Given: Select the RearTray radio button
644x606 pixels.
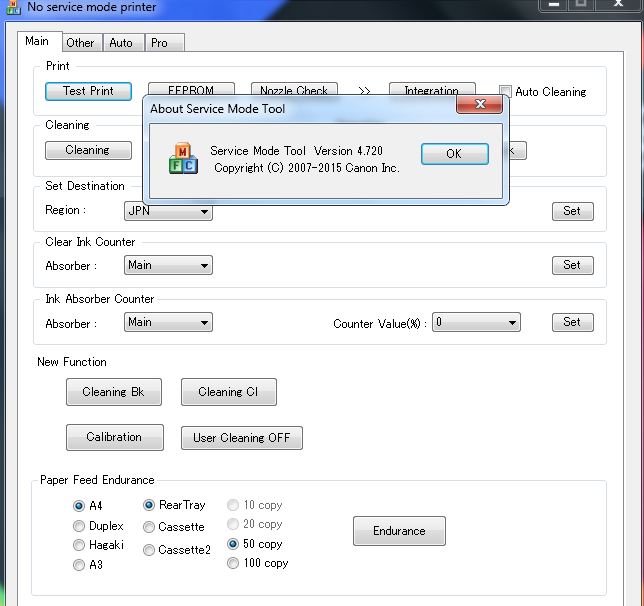Looking at the screenshot, I should [149, 505].
